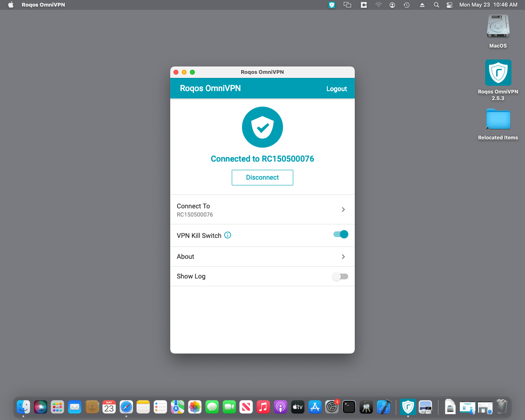Open Calendar from the Dock

coord(109,407)
